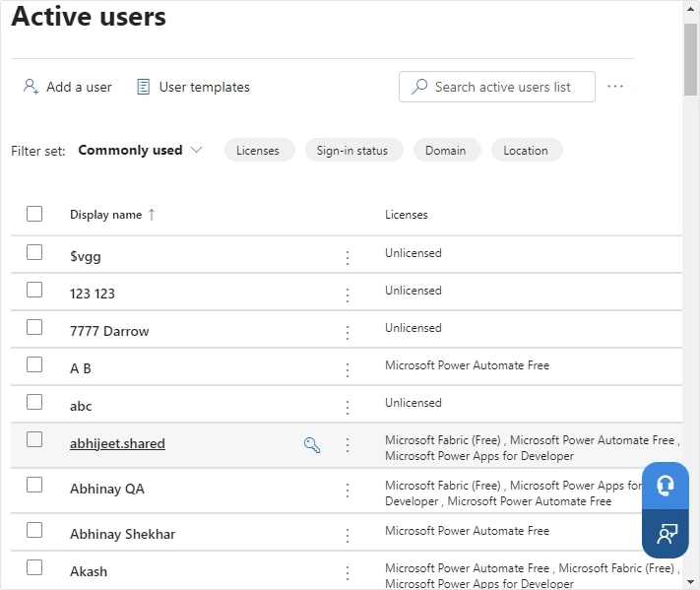Check the box for Akash
700x590 pixels.
tap(34, 567)
